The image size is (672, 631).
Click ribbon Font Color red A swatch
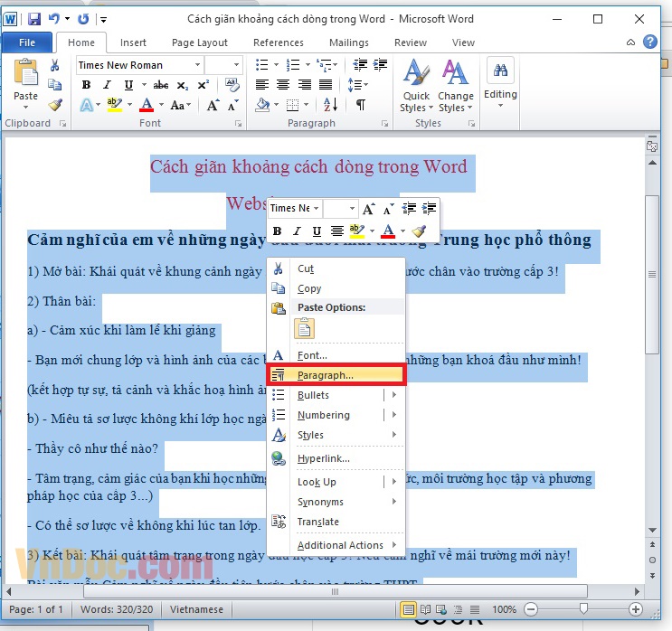point(147,105)
